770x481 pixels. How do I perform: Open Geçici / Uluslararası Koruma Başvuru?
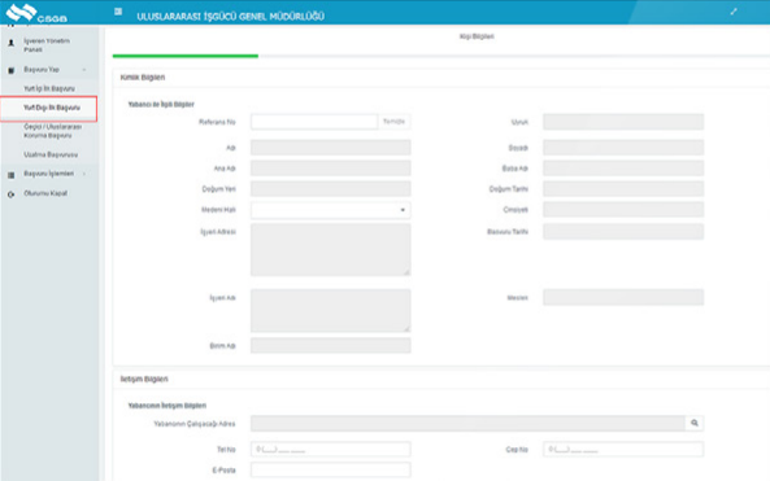52,131
